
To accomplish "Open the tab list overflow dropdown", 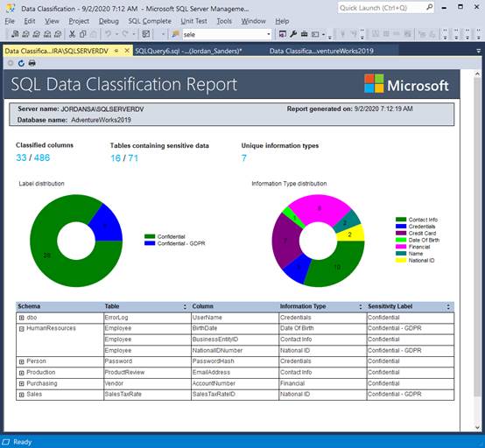I will (x=478, y=51).
